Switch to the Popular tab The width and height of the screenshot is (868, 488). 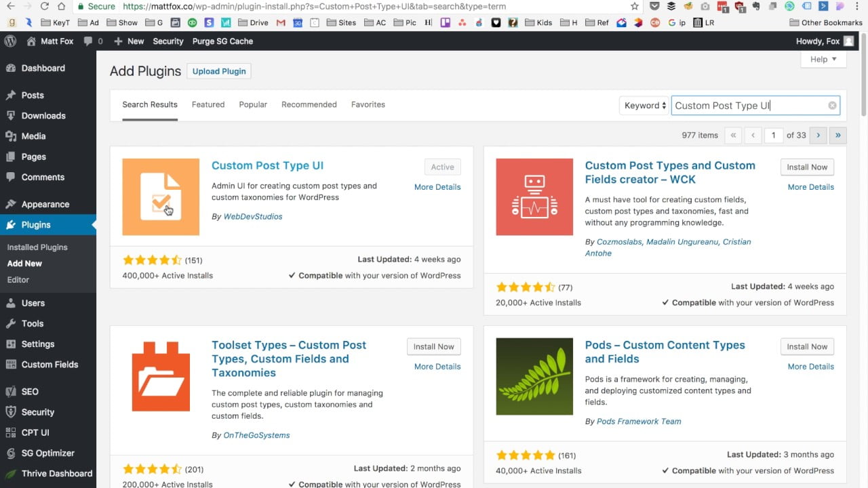click(x=252, y=104)
